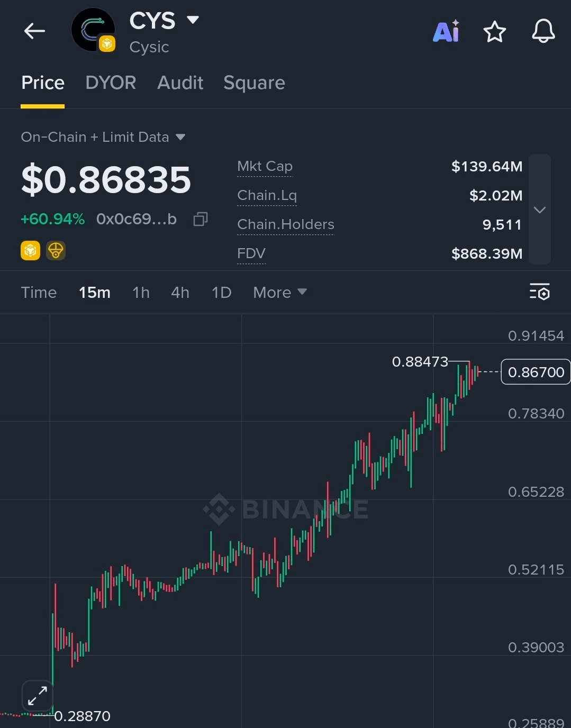Tap the Cysic token logo
This screenshot has height=728, width=571.
(x=93, y=30)
